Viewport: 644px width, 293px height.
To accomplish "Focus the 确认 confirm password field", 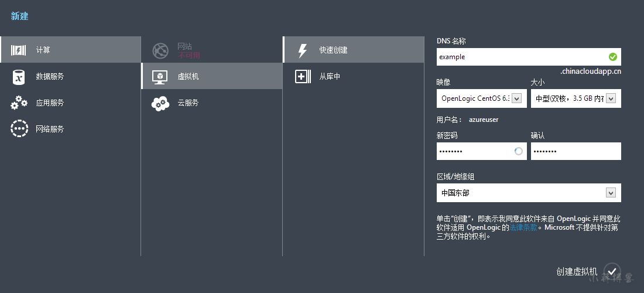I will tap(576, 151).
